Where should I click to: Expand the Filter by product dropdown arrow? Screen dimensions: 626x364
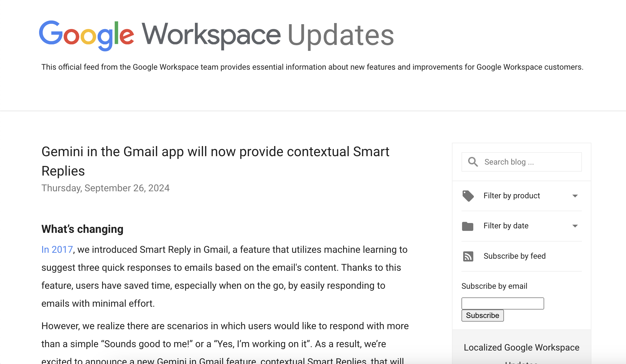click(x=575, y=196)
